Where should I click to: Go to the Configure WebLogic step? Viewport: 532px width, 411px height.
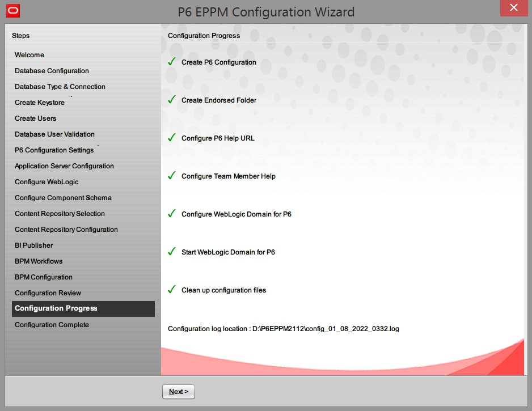47,182
